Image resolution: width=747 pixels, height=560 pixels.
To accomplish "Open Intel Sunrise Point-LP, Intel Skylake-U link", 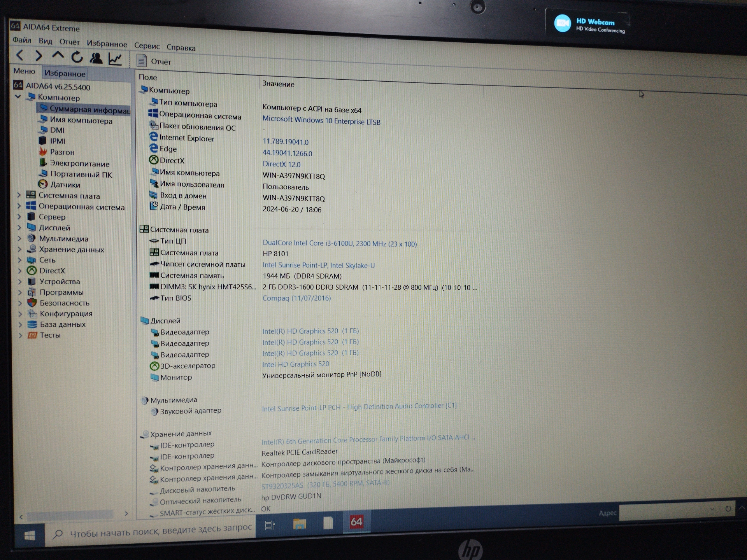I will click(319, 265).
